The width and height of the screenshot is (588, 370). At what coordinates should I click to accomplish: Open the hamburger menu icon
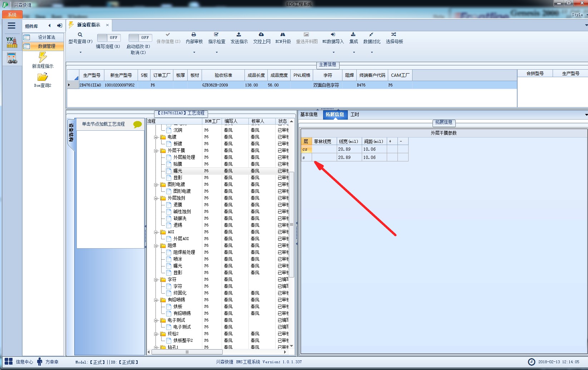point(11,26)
